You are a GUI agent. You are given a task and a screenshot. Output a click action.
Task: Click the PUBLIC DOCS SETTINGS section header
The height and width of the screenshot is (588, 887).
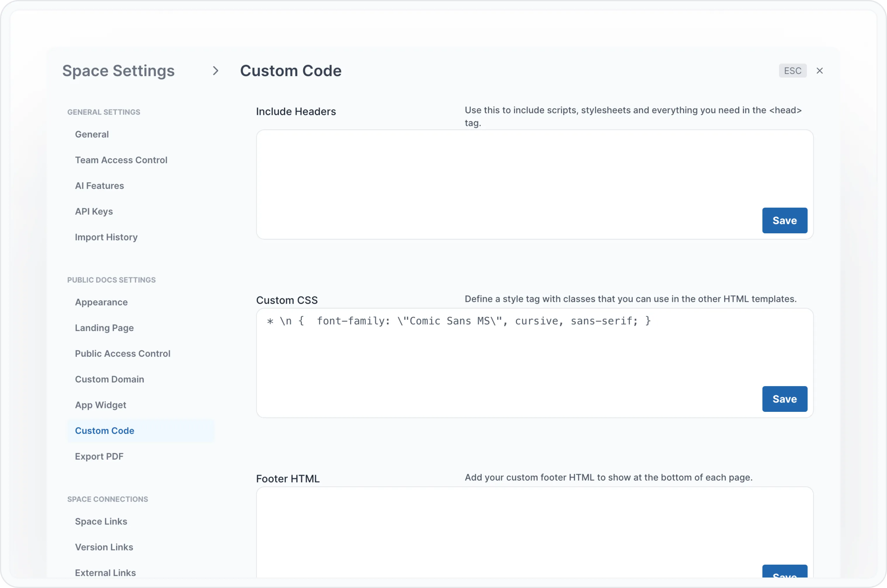click(x=111, y=280)
